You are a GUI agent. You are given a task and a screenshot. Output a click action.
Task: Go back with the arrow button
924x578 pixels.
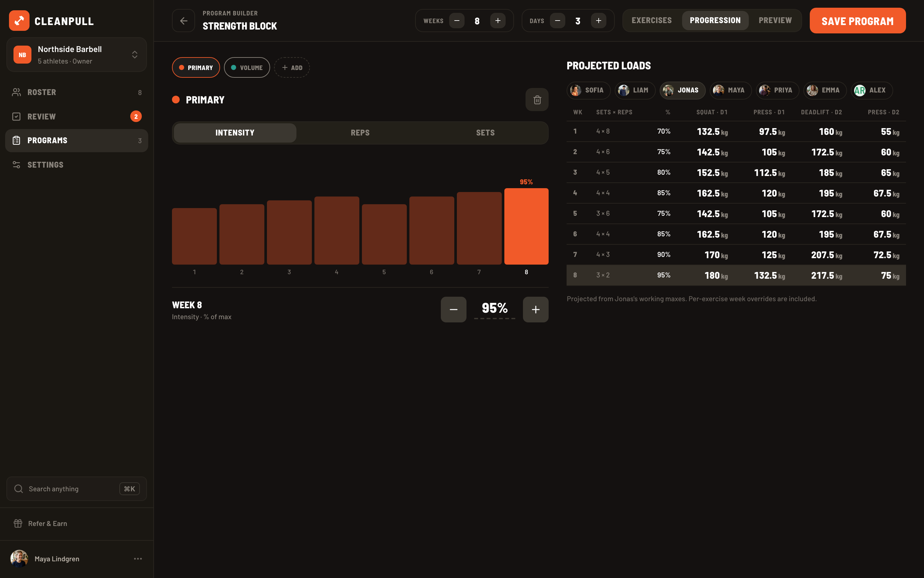coord(184,21)
